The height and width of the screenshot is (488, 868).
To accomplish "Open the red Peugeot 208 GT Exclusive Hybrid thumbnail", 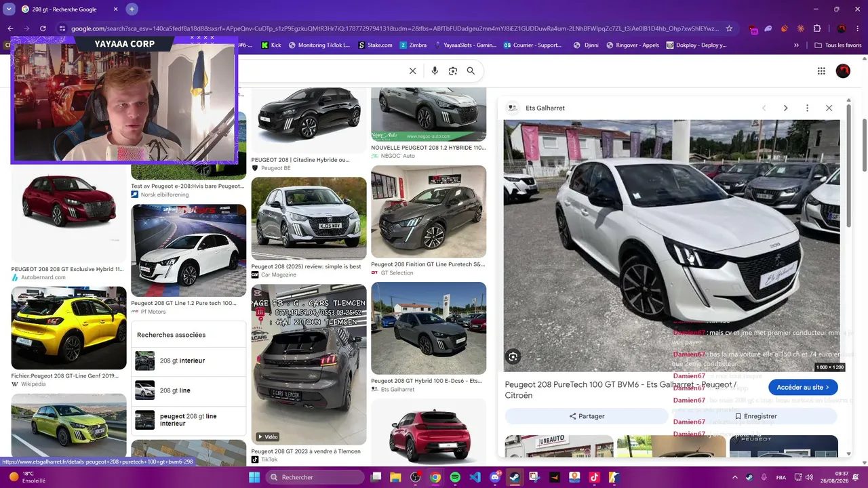I will pyautogui.click(x=69, y=214).
